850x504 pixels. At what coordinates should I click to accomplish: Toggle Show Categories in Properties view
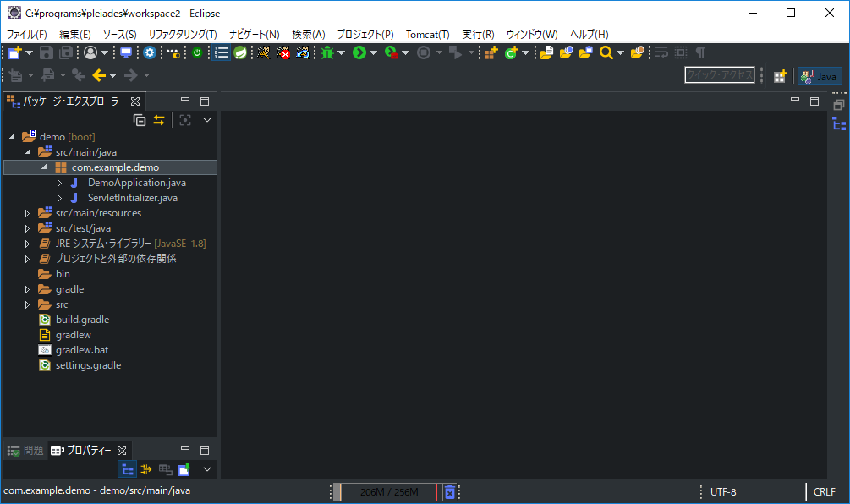pos(128,469)
